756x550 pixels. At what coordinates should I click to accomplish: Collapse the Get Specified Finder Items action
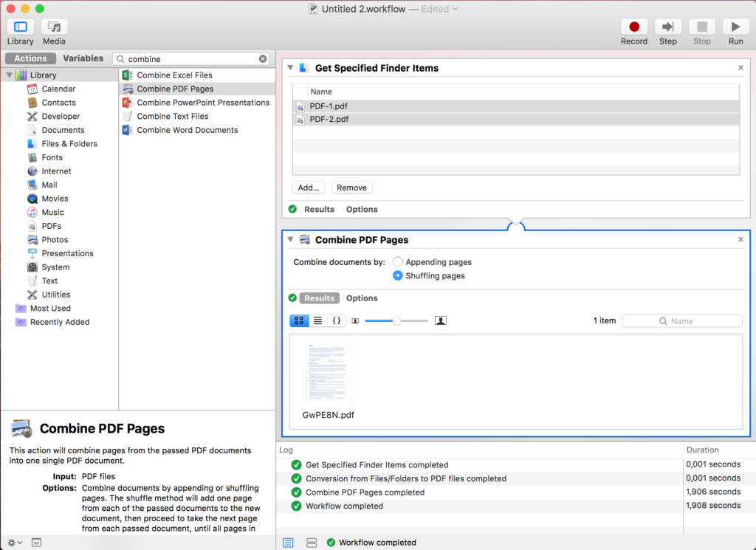(x=290, y=67)
